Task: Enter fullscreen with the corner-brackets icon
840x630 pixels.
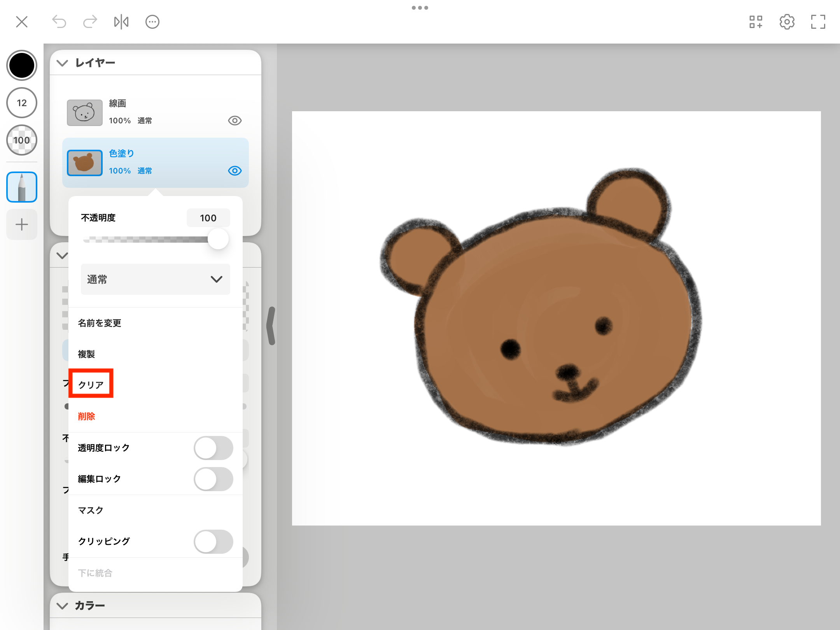Action: pos(818,22)
